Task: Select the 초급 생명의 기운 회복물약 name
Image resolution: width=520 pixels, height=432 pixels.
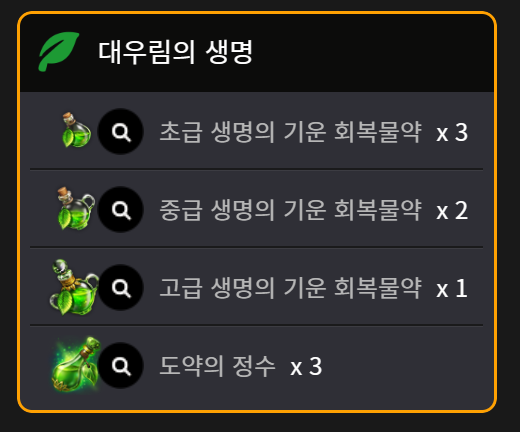Action: point(291,132)
